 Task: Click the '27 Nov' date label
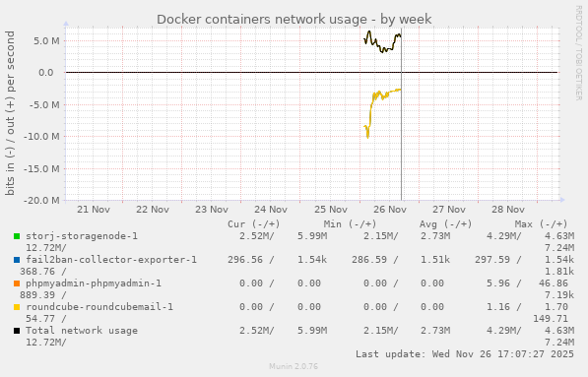pos(449,210)
